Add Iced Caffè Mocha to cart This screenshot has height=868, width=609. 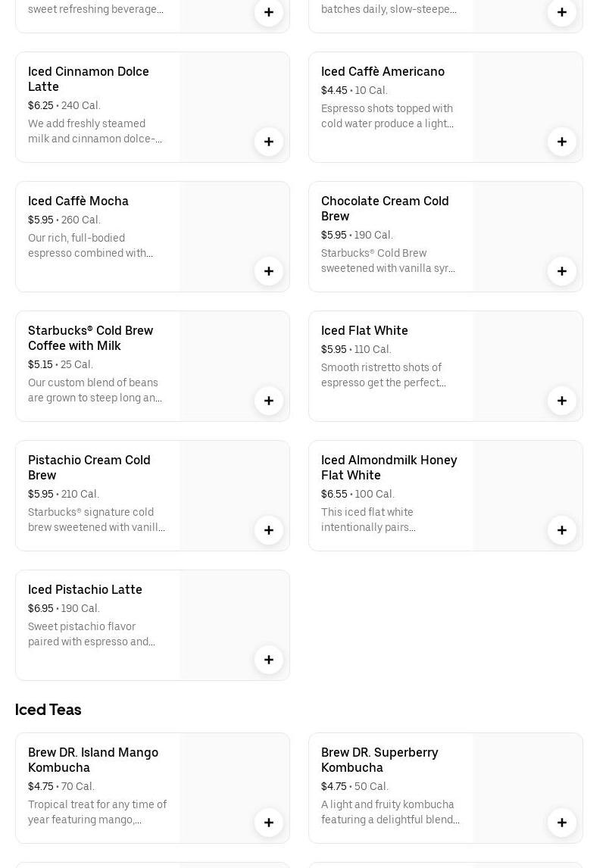[269, 271]
